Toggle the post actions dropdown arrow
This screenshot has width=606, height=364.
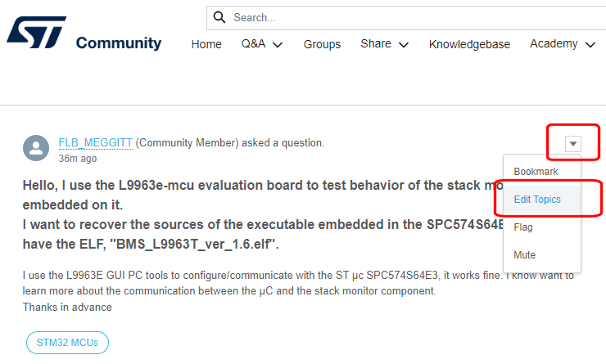(572, 144)
